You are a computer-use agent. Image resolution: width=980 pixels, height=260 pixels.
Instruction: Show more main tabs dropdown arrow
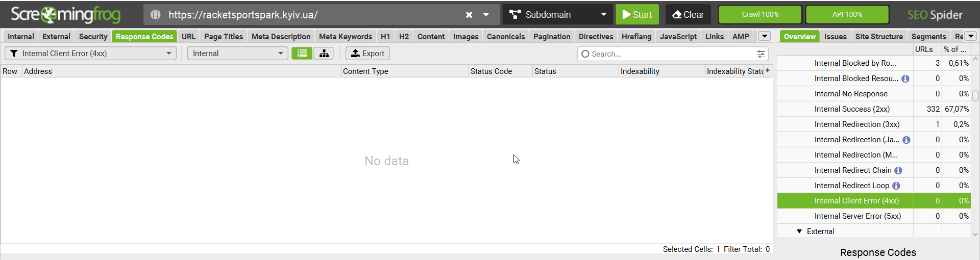click(765, 36)
